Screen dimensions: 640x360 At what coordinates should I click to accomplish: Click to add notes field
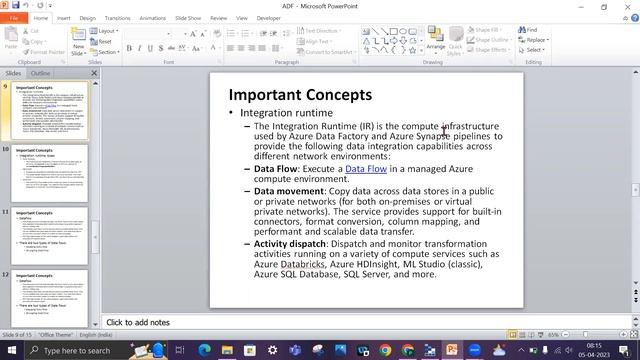[367, 322]
